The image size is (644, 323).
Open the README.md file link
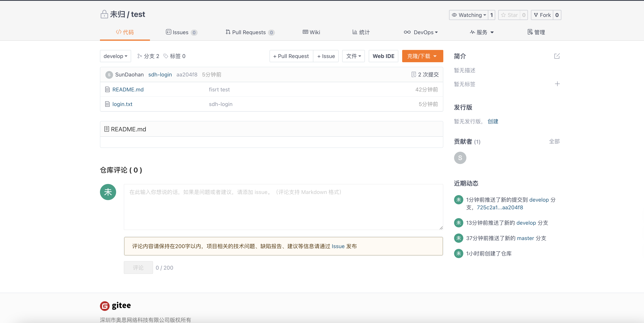click(128, 89)
